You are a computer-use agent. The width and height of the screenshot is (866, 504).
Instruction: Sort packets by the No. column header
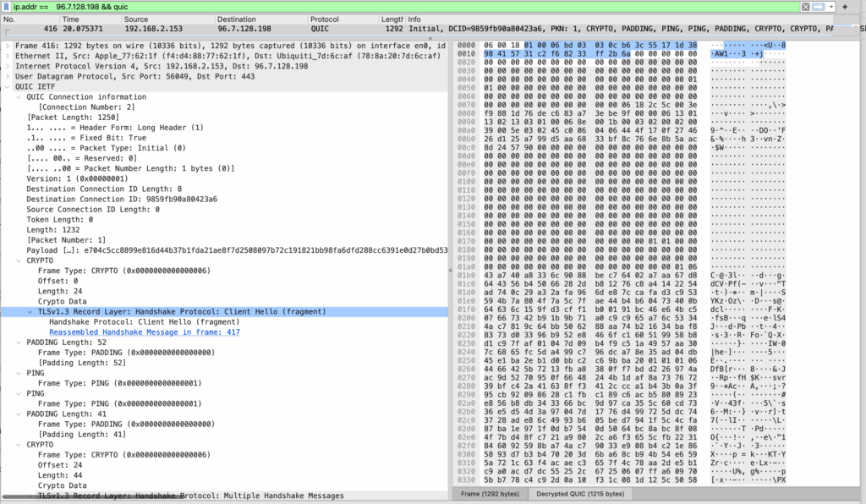click(30, 19)
